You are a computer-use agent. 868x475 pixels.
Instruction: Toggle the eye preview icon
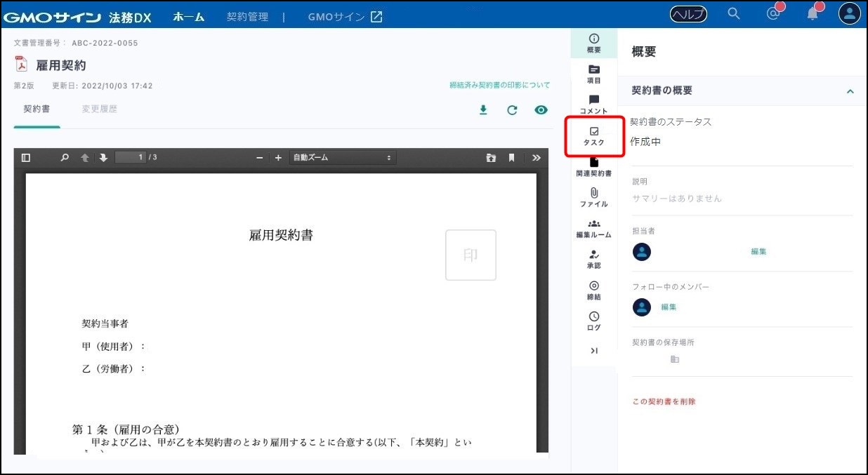coord(541,110)
